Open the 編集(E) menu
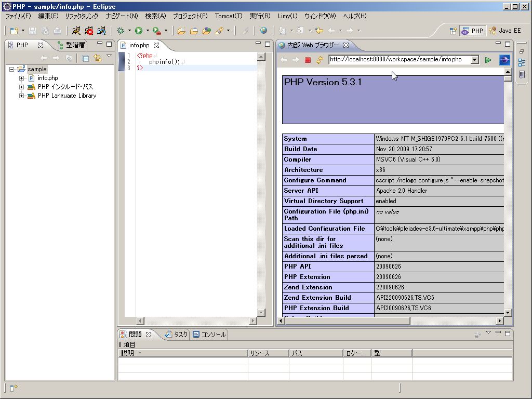This screenshot has width=532, height=399. 48,16
